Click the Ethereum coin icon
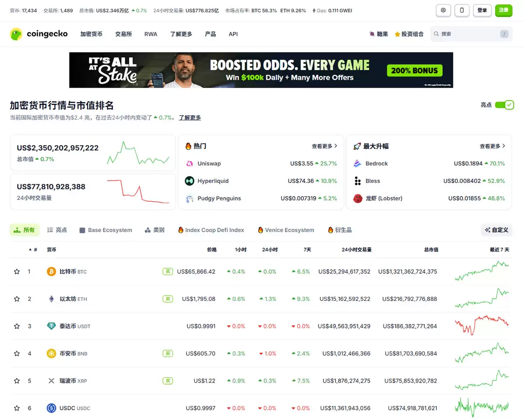This screenshot has width=524, height=420. pyautogui.click(x=52, y=299)
